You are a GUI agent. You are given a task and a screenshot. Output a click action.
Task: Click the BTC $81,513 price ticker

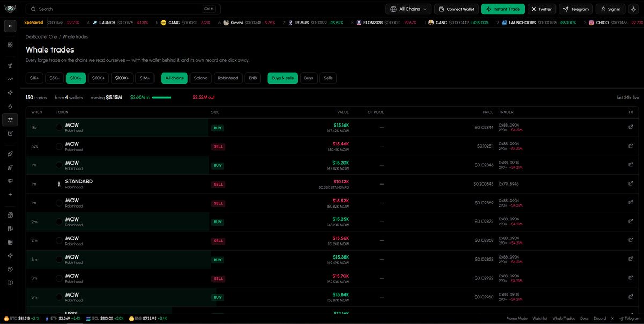(x=22, y=319)
